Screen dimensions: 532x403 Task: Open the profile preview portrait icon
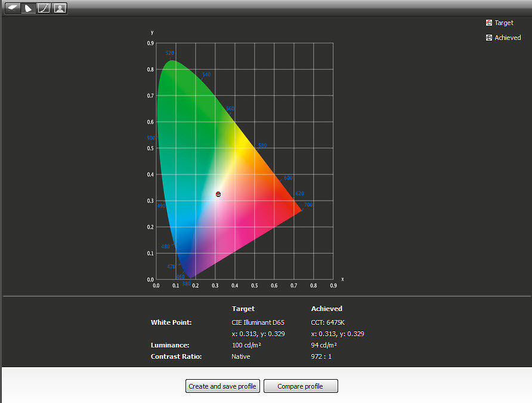60,8
